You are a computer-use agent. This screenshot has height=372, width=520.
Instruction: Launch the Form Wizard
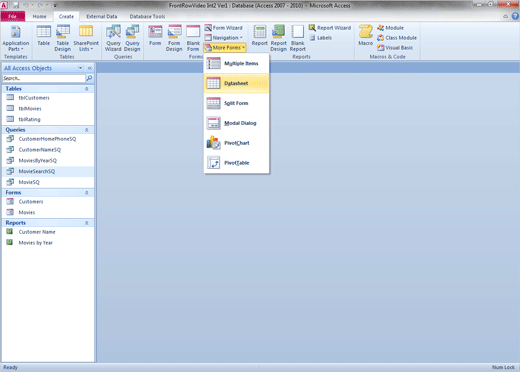[223, 28]
